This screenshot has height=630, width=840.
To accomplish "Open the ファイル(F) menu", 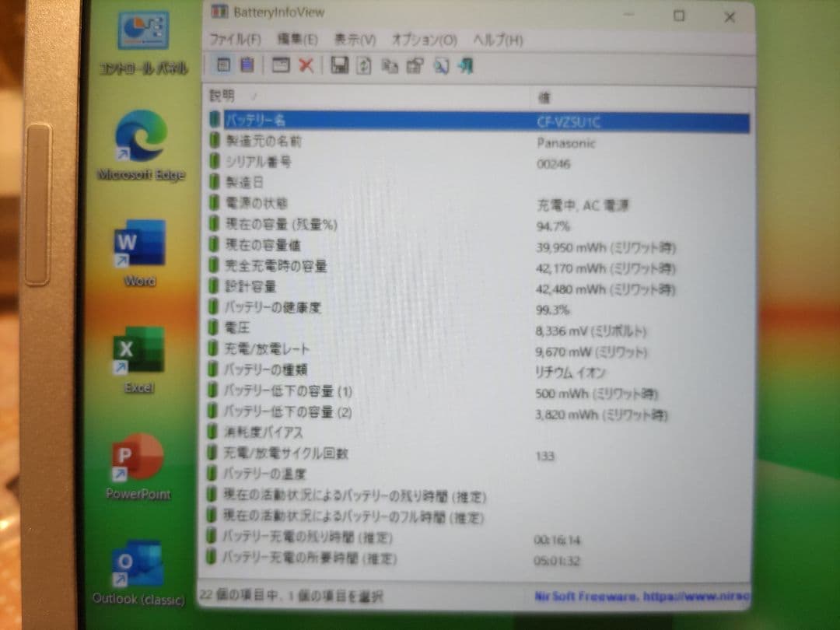I will pyautogui.click(x=234, y=39).
